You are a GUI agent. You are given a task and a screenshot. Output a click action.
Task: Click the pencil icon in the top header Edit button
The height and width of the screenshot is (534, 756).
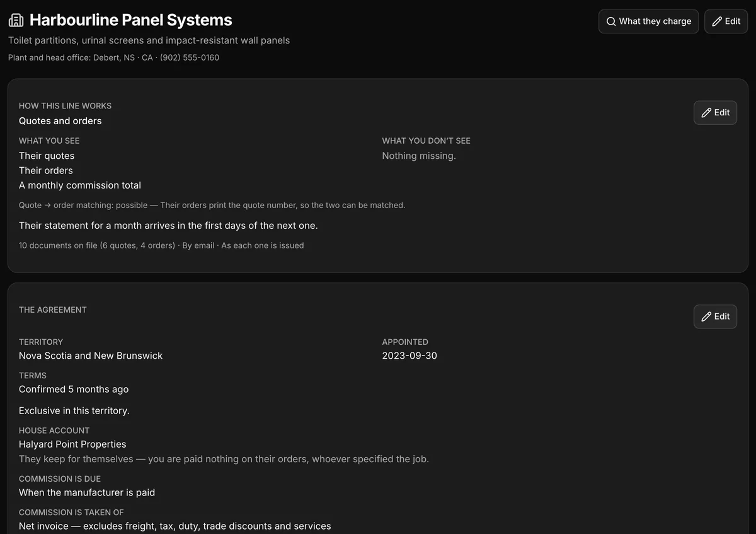pos(716,21)
